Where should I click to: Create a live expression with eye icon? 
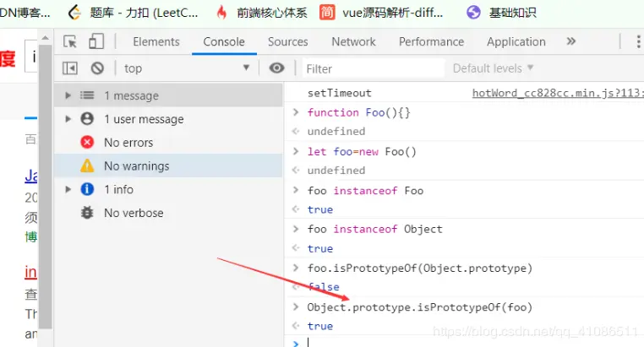pyautogui.click(x=277, y=68)
